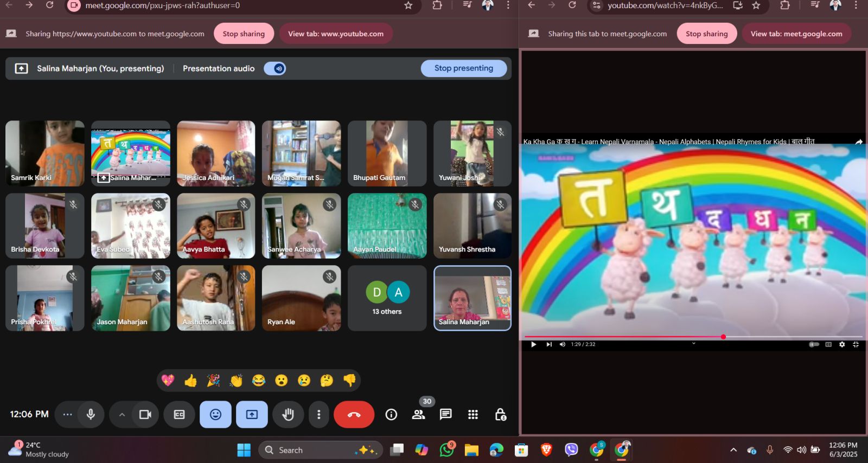Image resolution: width=868 pixels, height=463 pixels.
Task: Select Jessica Adhikari video tile
Action: tap(216, 153)
